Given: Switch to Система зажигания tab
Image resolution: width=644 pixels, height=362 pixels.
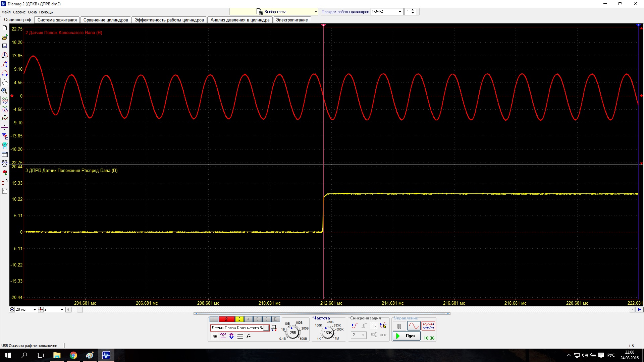Looking at the screenshot, I should (57, 20).
